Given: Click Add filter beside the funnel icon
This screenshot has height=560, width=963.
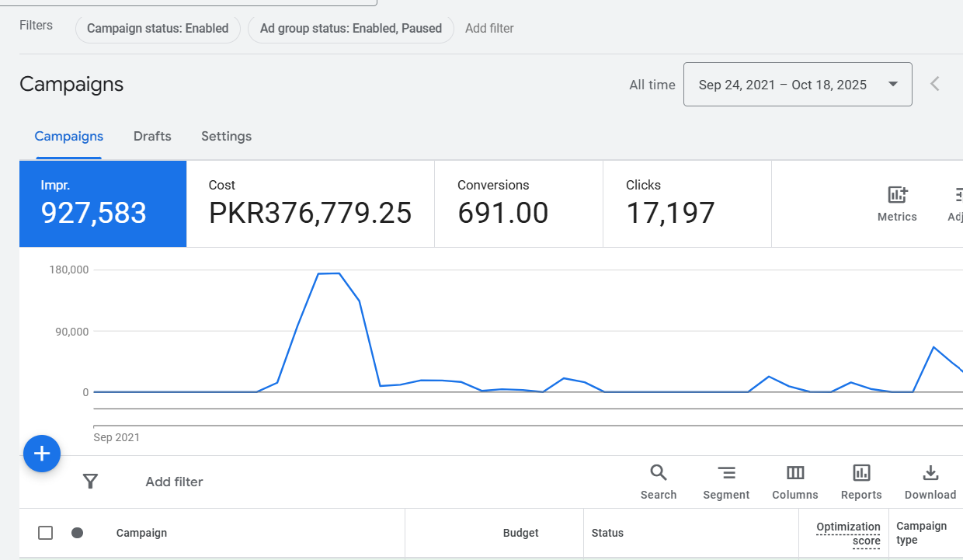Looking at the screenshot, I should coord(174,482).
